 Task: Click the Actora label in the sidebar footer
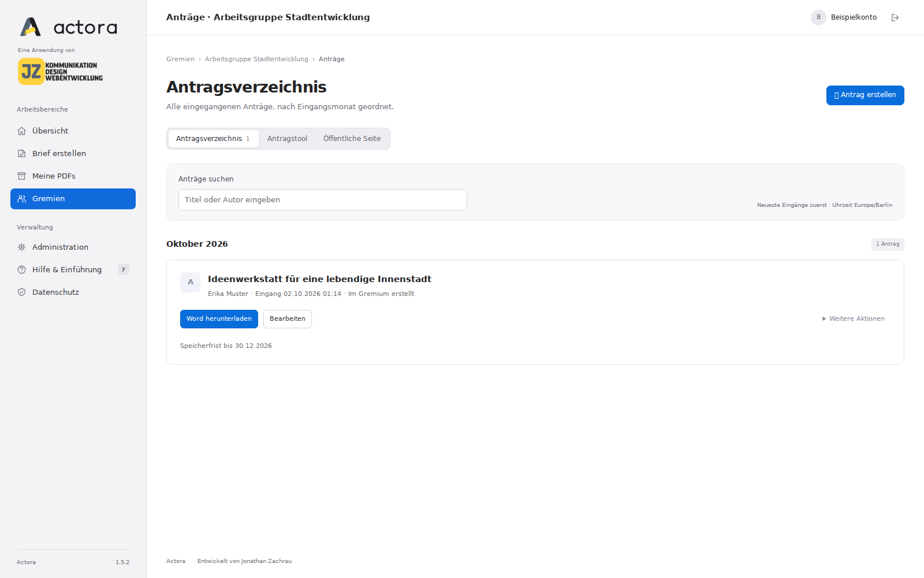26,562
